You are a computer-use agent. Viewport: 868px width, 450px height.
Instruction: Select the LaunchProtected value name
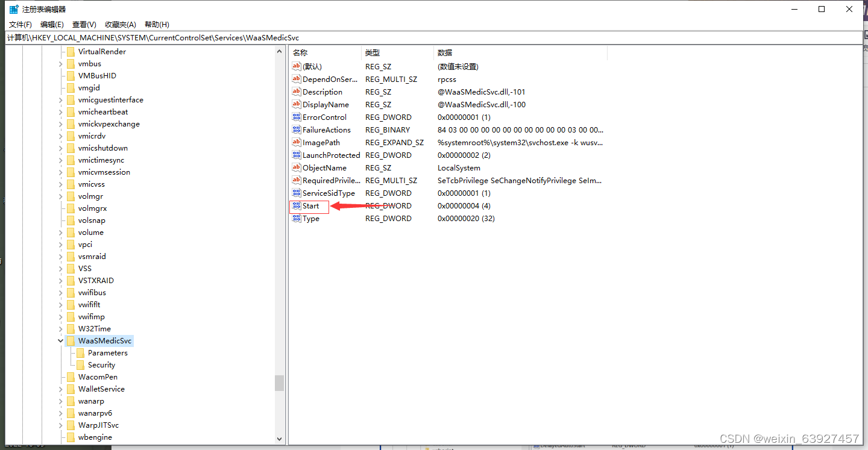(331, 155)
